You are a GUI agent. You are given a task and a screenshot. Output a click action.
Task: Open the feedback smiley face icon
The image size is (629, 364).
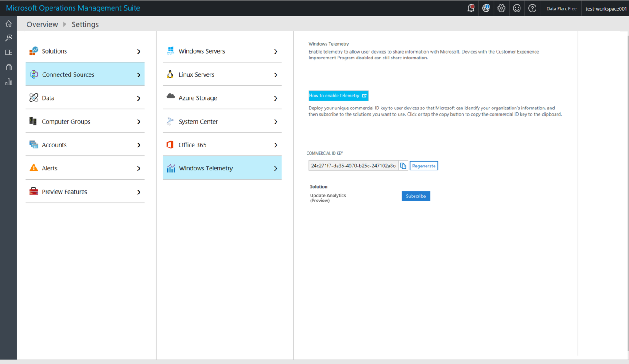pyautogui.click(x=517, y=8)
